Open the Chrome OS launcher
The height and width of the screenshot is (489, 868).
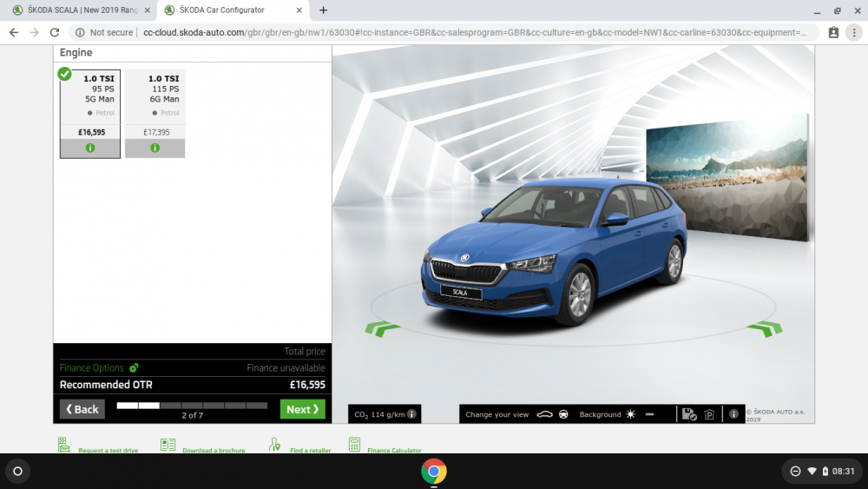pos(17,472)
